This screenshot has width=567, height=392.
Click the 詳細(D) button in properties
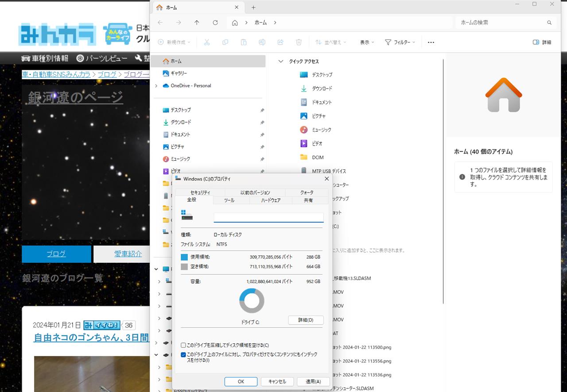coord(306,320)
